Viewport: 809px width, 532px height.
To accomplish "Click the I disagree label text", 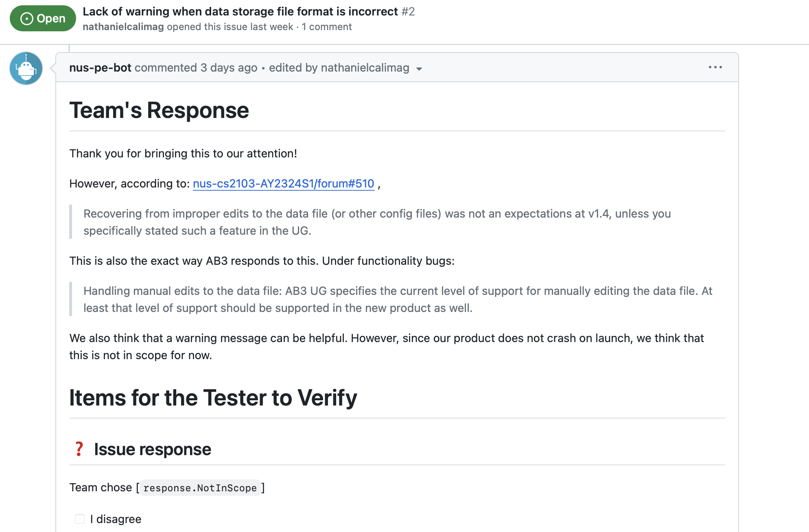I will pos(116,519).
